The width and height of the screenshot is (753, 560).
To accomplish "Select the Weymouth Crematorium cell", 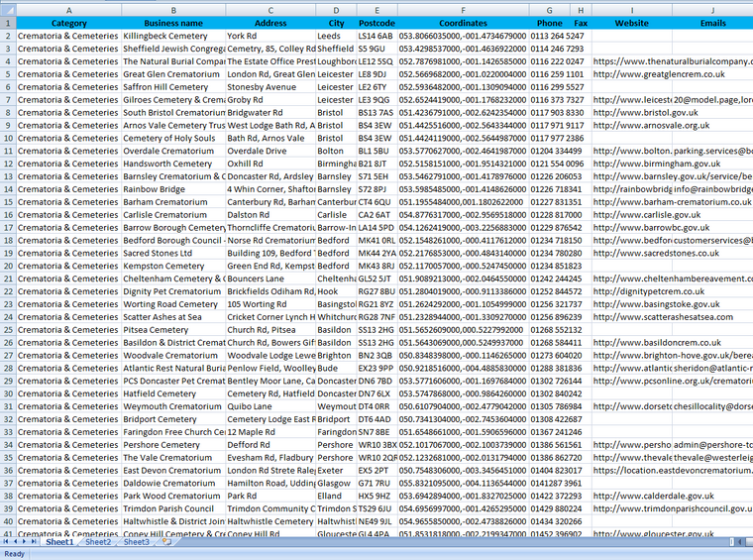I will (x=173, y=406).
